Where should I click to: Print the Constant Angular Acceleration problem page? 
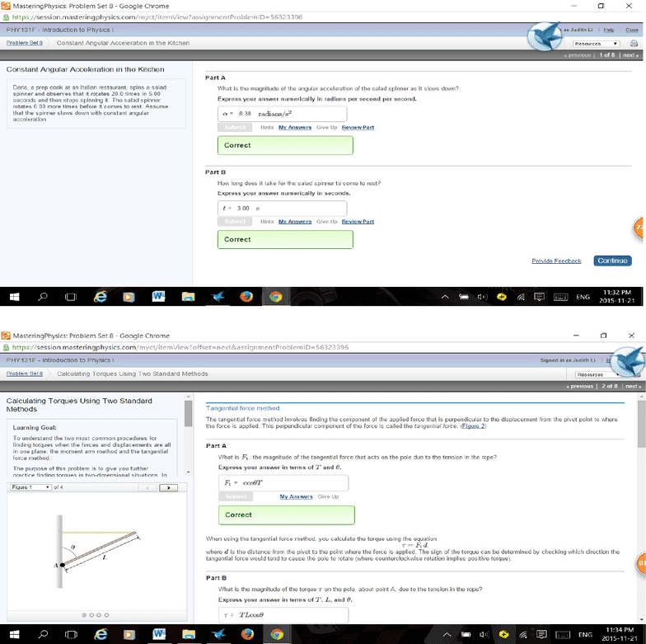point(634,43)
